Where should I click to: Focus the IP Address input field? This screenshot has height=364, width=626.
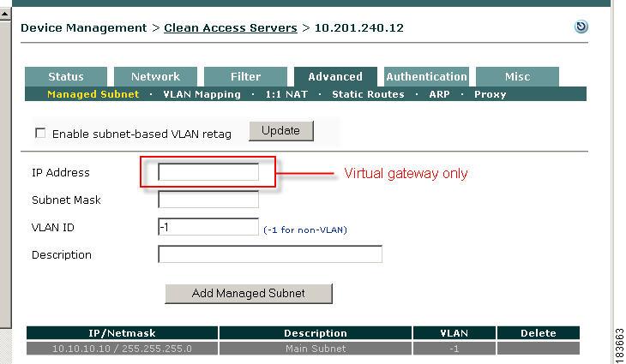click(x=208, y=172)
